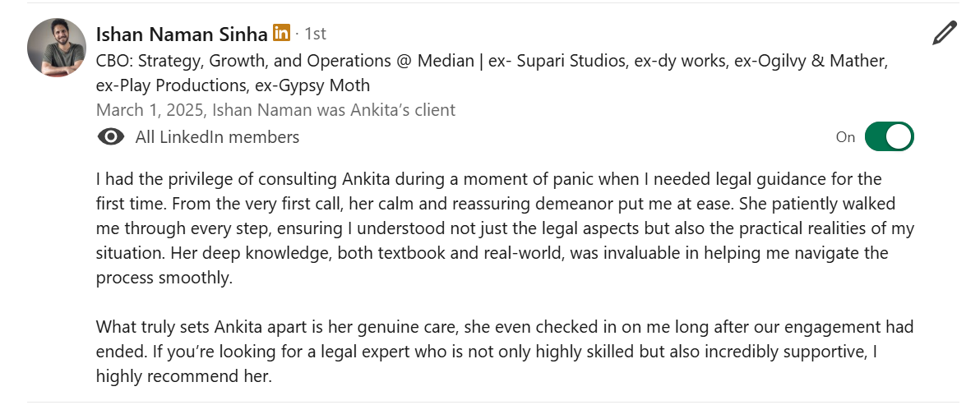Open Ishan Naman Sinha's profile photo

tap(57, 48)
